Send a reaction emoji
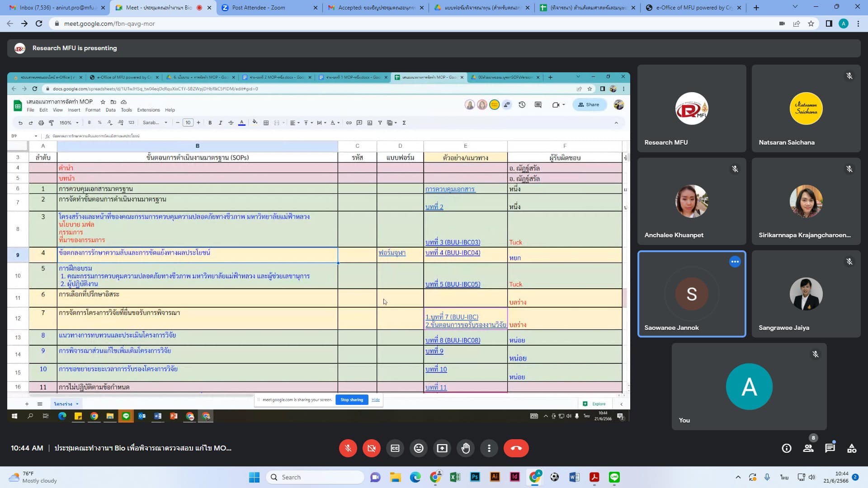The height and width of the screenshot is (488, 868). click(x=419, y=448)
